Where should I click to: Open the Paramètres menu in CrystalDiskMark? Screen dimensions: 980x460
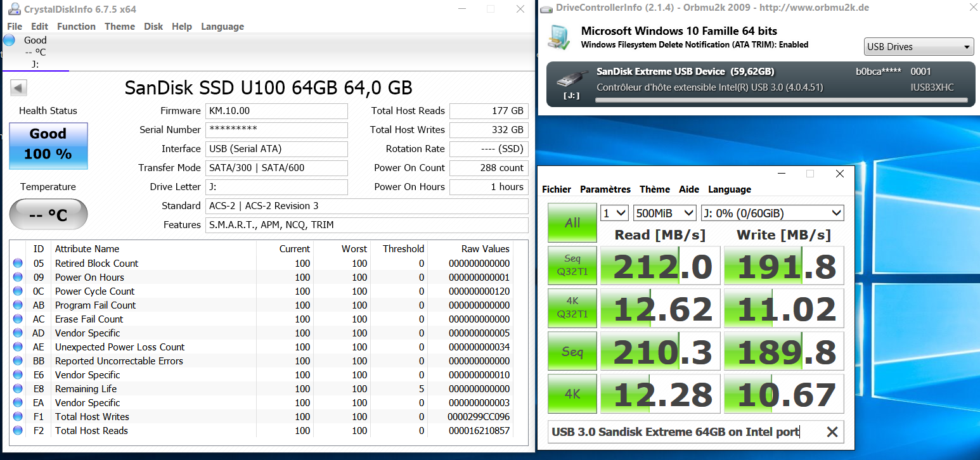(x=605, y=189)
